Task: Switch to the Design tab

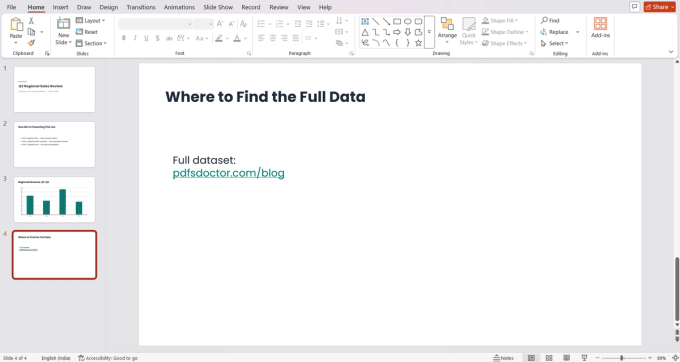Action: click(x=108, y=7)
